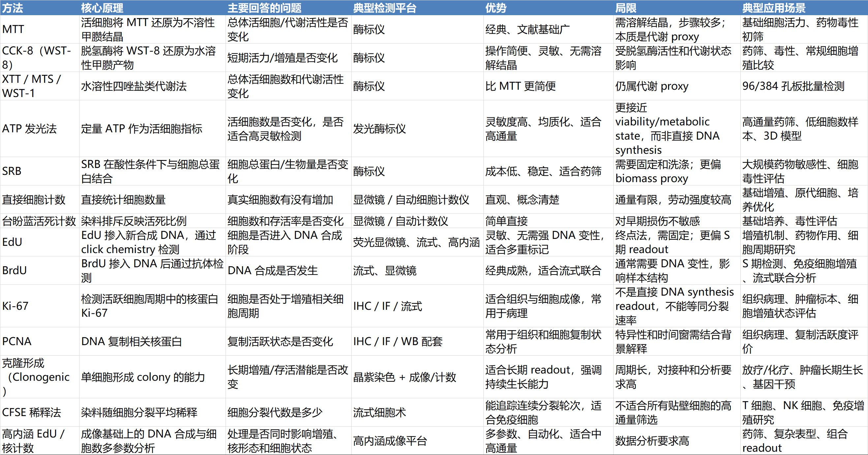Select the SRB method name cell
The image size is (868, 455).
(x=12, y=171)
